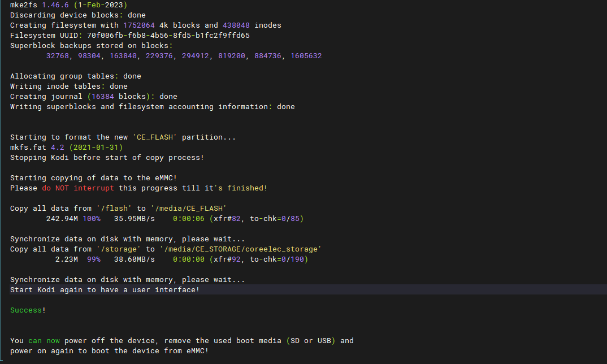
Task: Click the 'Stopping Kodi before start' line
Action: pyautogui.click(x=107, y=158)
